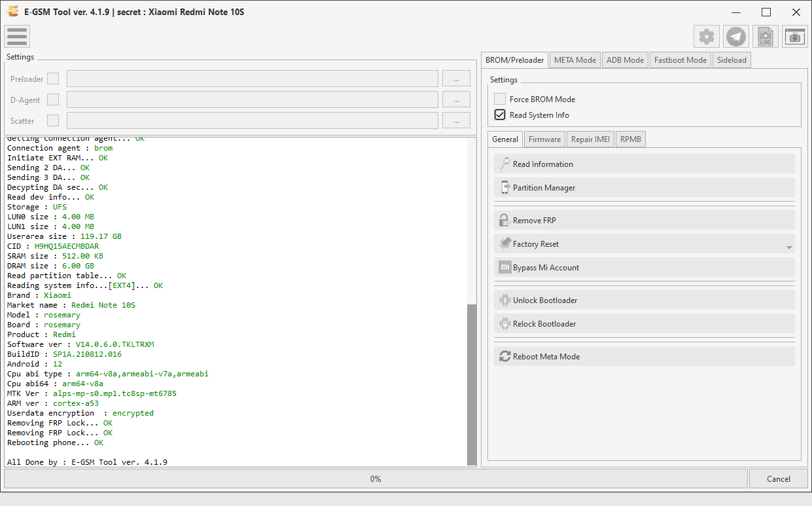
Task: Open the hamburger main menu
Action: click(17, 37)
